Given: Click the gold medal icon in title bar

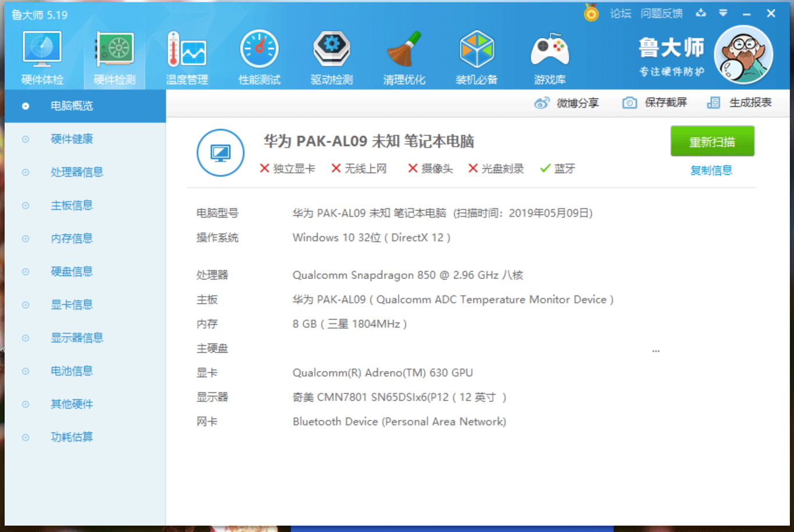Looking at the screenshot, I should click(x=591, y=13).
